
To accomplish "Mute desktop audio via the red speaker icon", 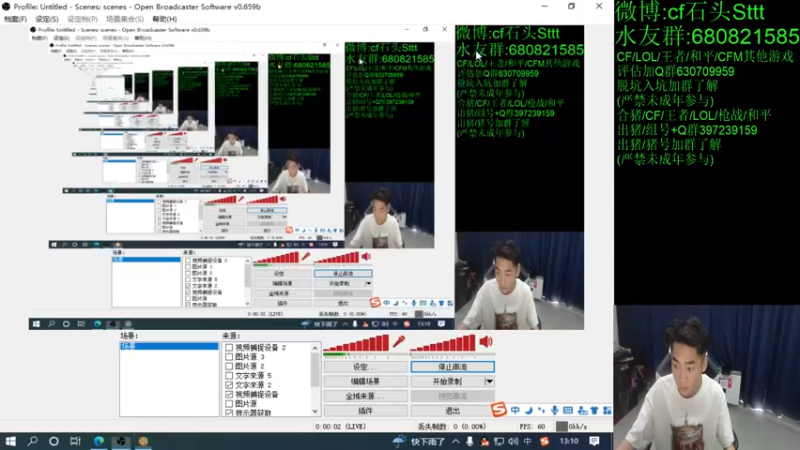I will [x=486, y=342].
